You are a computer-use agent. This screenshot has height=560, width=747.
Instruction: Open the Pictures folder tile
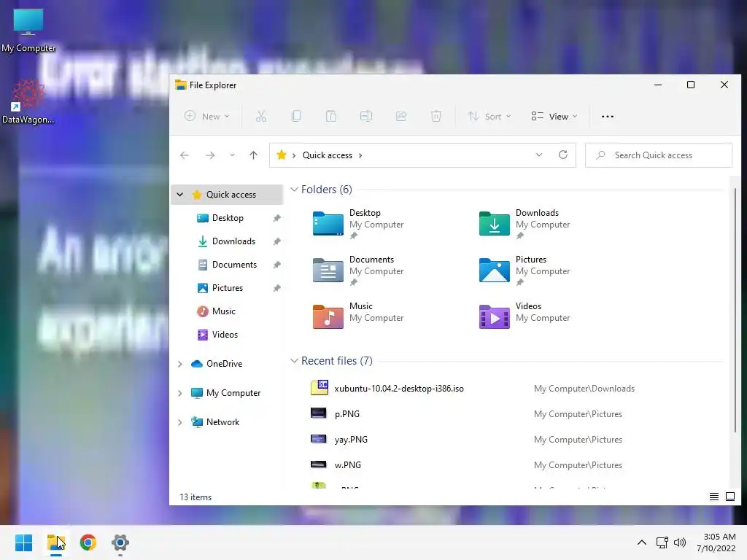tap(525, 271)
